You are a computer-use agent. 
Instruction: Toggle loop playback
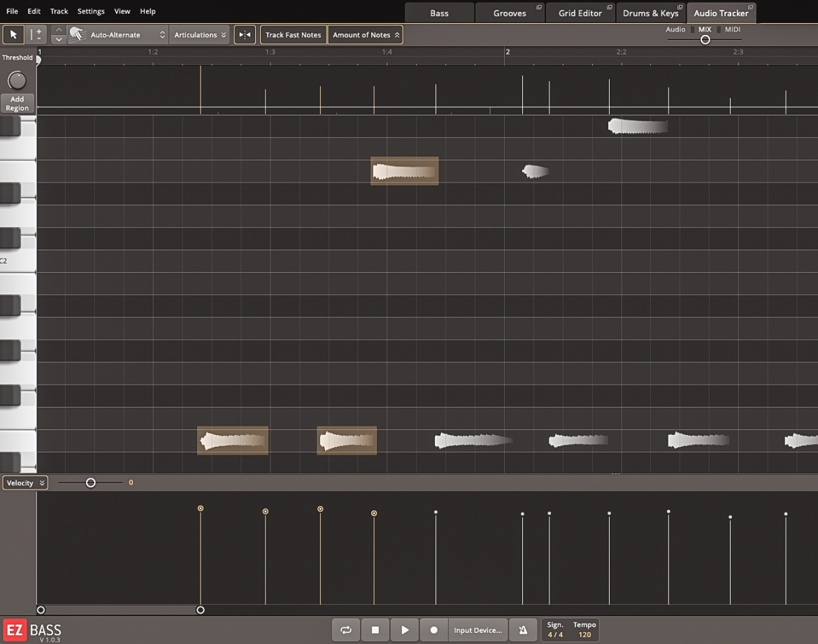point(346,630)
